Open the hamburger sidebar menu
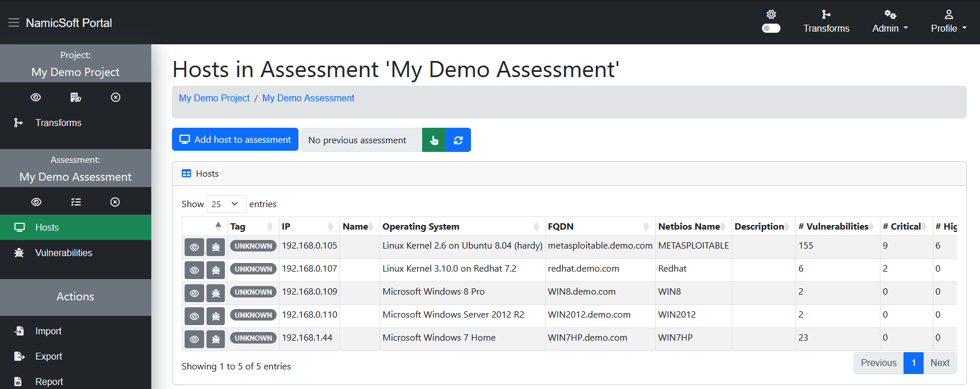The image size is (980, 389). pos(14,22)
